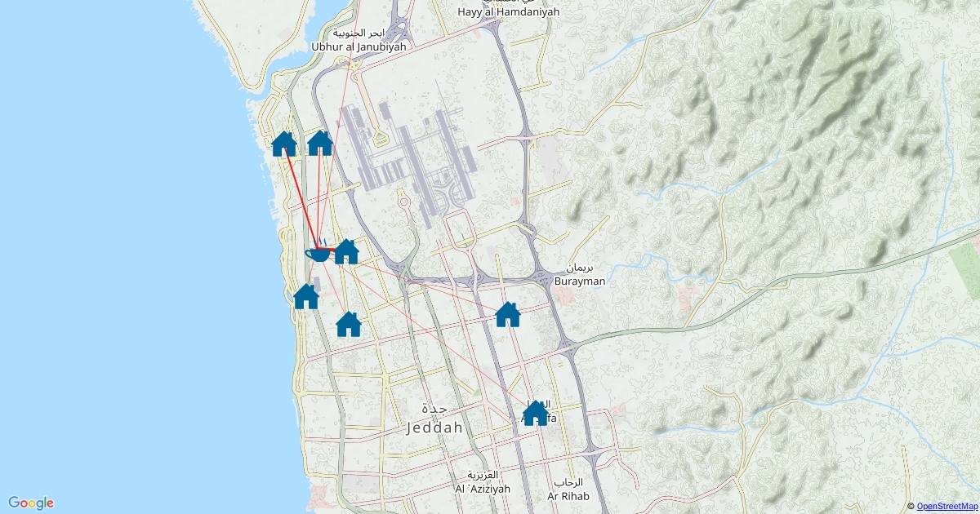980x514 pixels.
Task: Select the house marker touching the coffee cup
Action: pyautogui.click(x=347, y=251)
